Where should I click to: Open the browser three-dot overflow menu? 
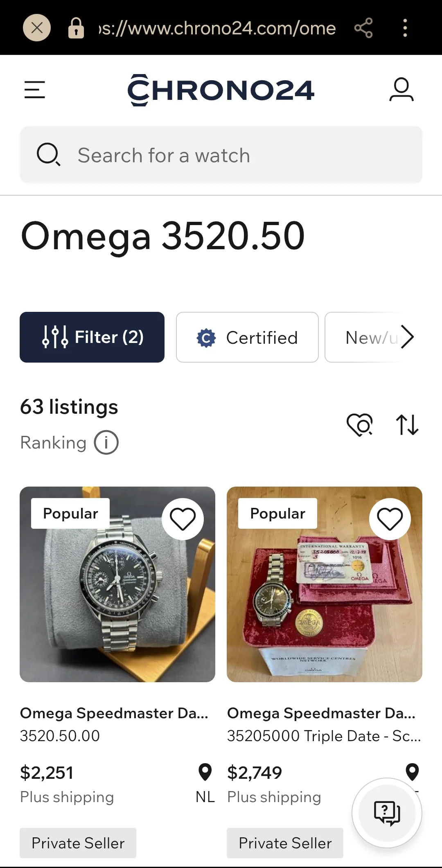(x=405, y=28)
